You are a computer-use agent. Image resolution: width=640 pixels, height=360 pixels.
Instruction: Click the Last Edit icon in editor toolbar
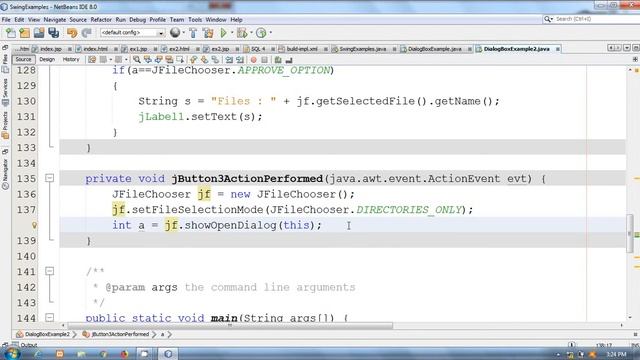92,60
